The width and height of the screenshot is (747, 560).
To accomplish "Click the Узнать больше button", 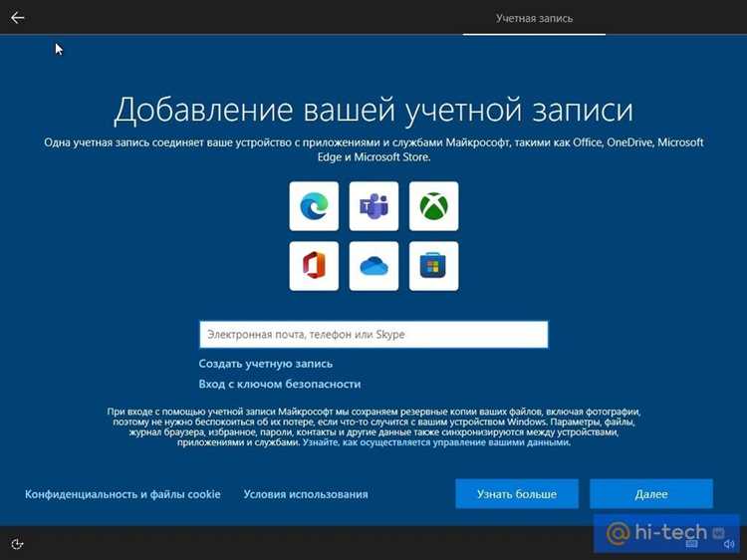I will click(517, 494).
